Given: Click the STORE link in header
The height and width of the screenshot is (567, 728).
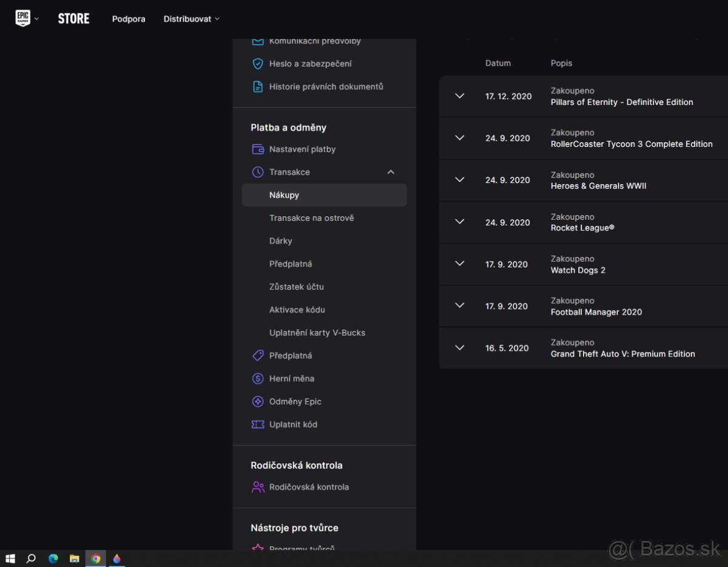Looking at the screenshot, I should pos(73,19).
